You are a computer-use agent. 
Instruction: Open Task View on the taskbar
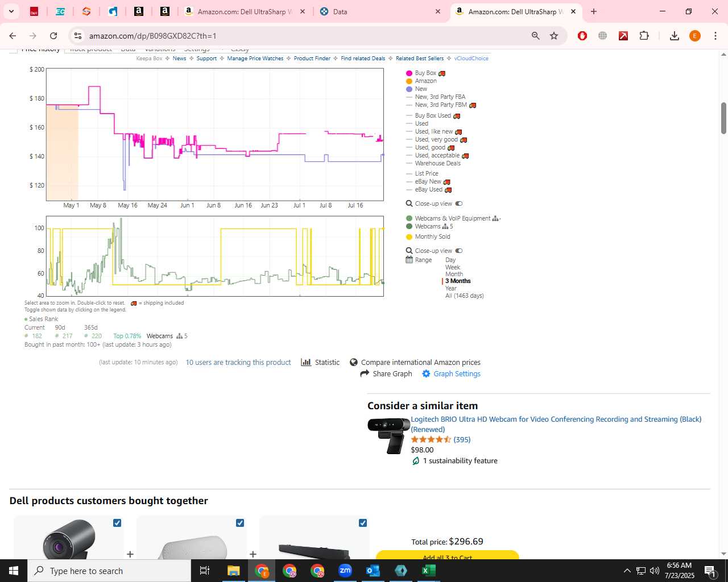tap(205, 571)
